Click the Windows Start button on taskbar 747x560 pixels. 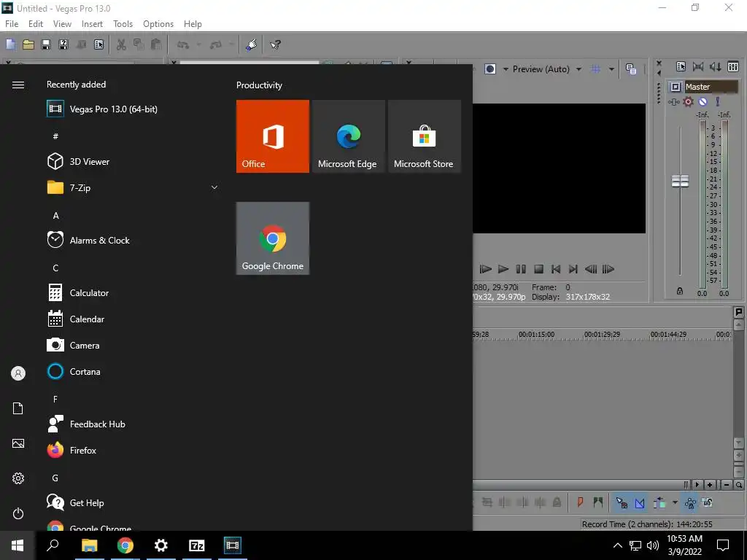(x=18, y=545)
